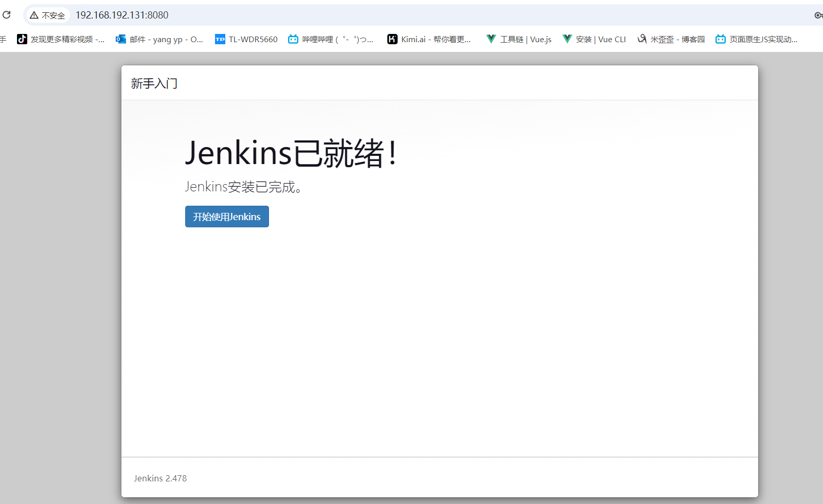Click the 开始使用Jenkins button

(x=227, y=217)
